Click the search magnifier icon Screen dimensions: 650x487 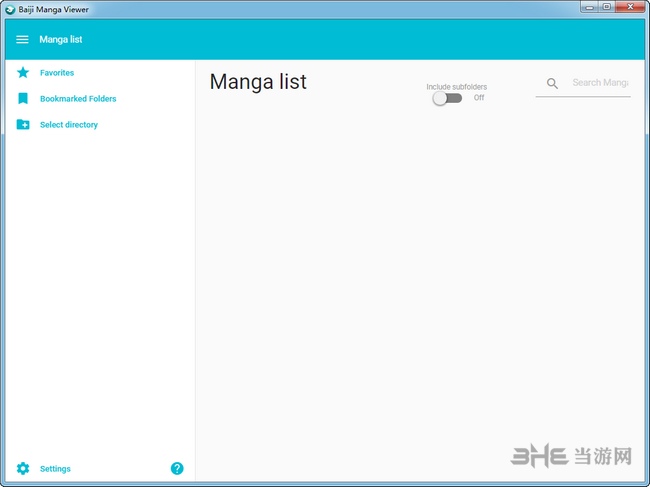point(552,83)
